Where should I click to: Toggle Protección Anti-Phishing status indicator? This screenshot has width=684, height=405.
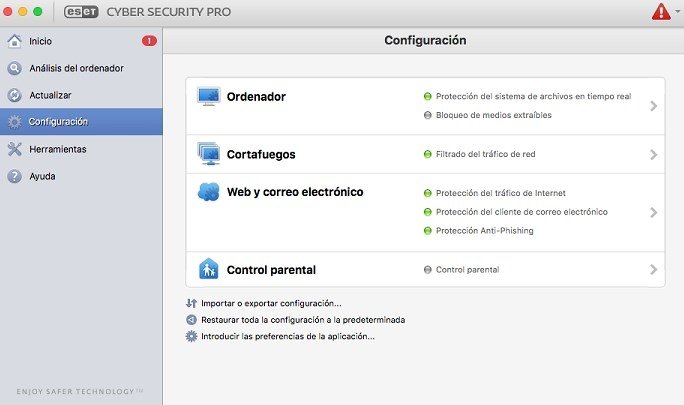tap(428, 230)
